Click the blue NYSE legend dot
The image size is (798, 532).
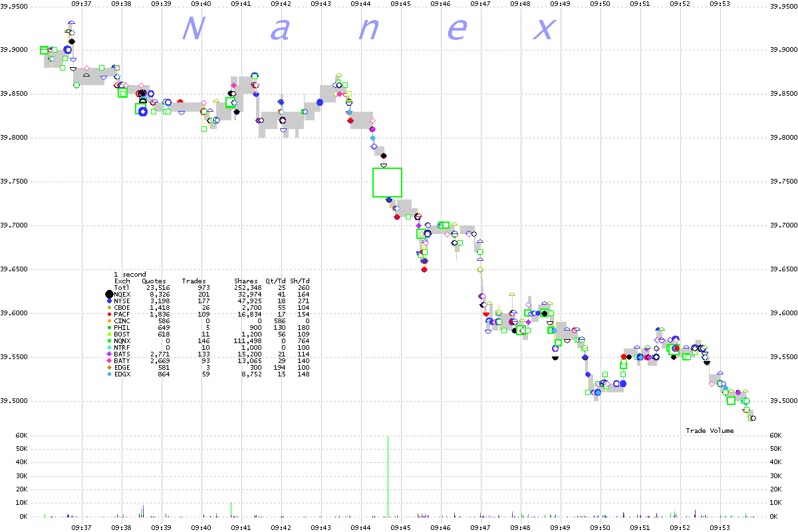coord(109,301)
